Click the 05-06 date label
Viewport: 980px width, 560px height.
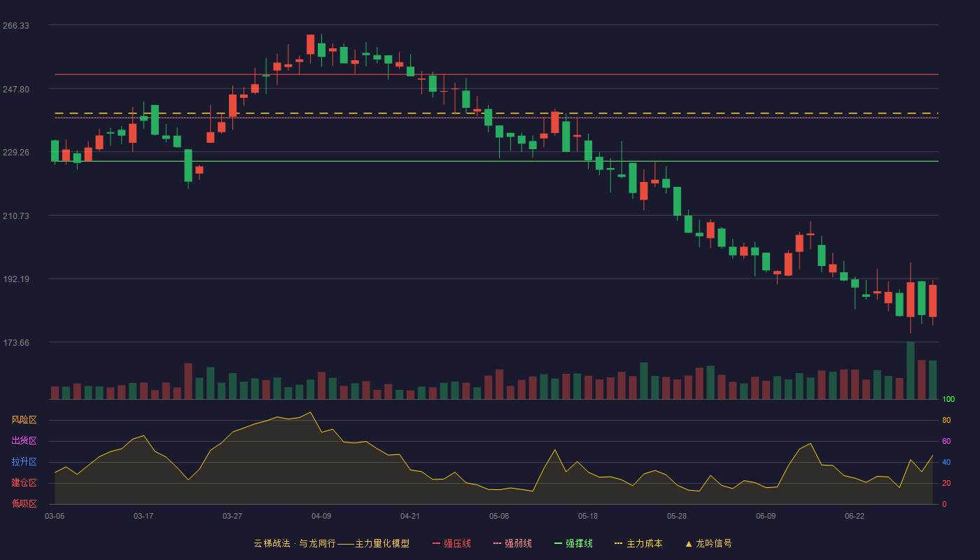(499, 516)
